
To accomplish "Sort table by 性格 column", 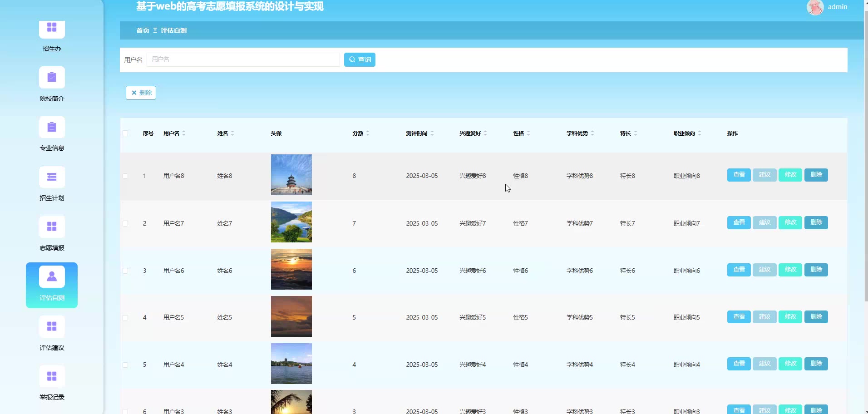I will click(x=528, y=133).
